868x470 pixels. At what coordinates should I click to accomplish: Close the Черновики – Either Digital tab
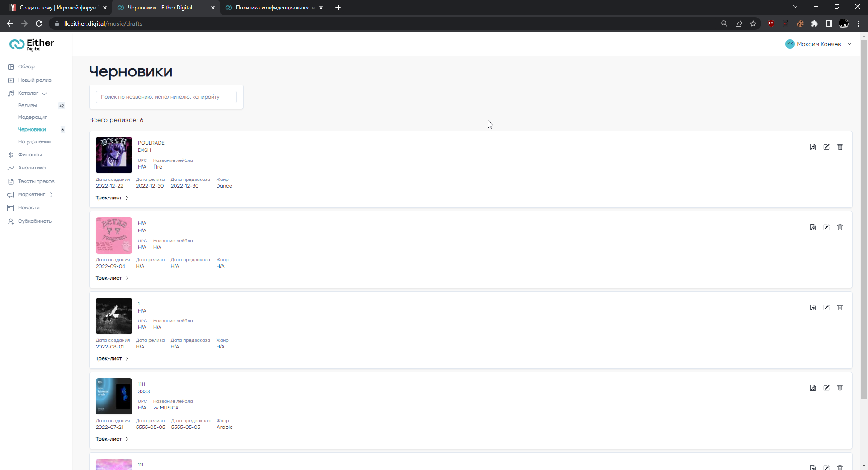(x=213, y=8)
